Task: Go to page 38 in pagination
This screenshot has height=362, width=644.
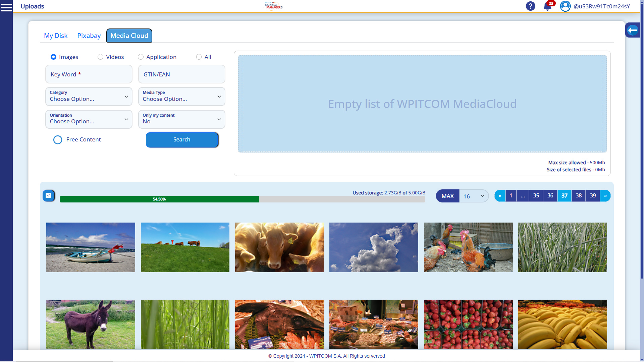Action: (x=578, y=196)
